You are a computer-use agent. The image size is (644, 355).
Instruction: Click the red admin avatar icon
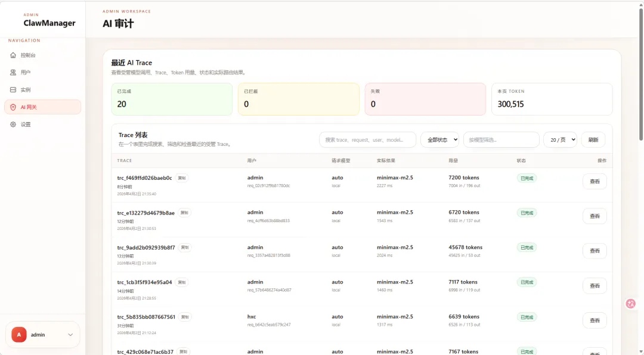[x=18, y=335]
